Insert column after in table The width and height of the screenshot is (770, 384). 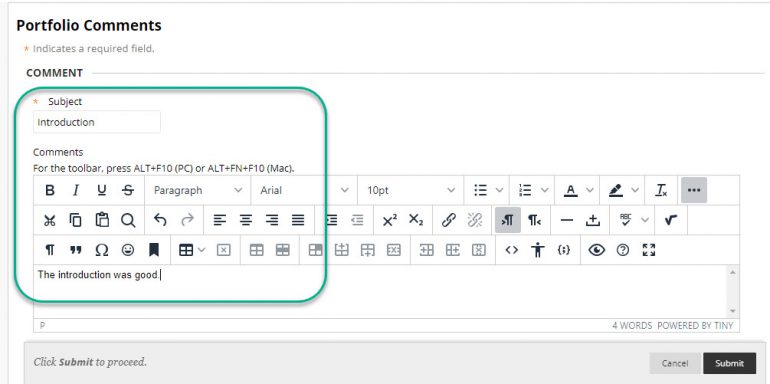[x=452, y=250]
